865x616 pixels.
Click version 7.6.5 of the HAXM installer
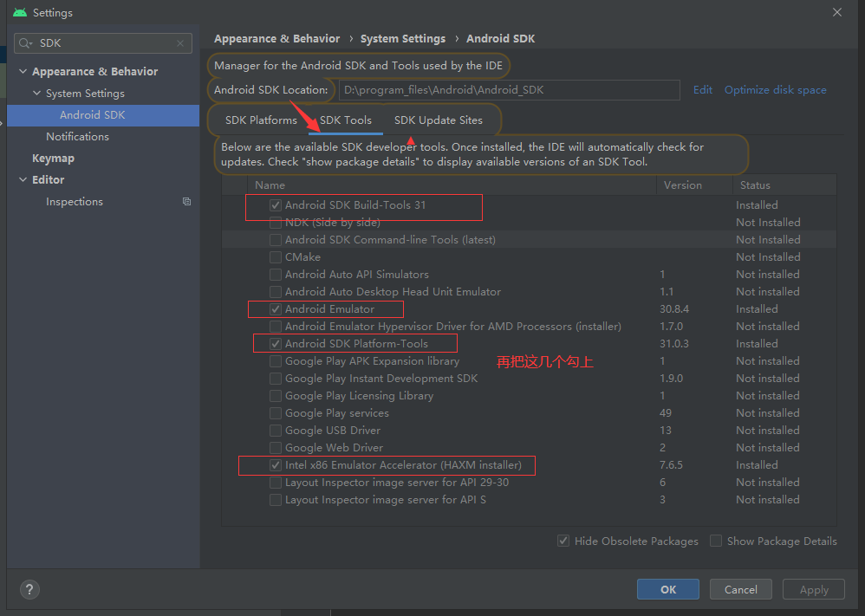click(x=671, y=465)
